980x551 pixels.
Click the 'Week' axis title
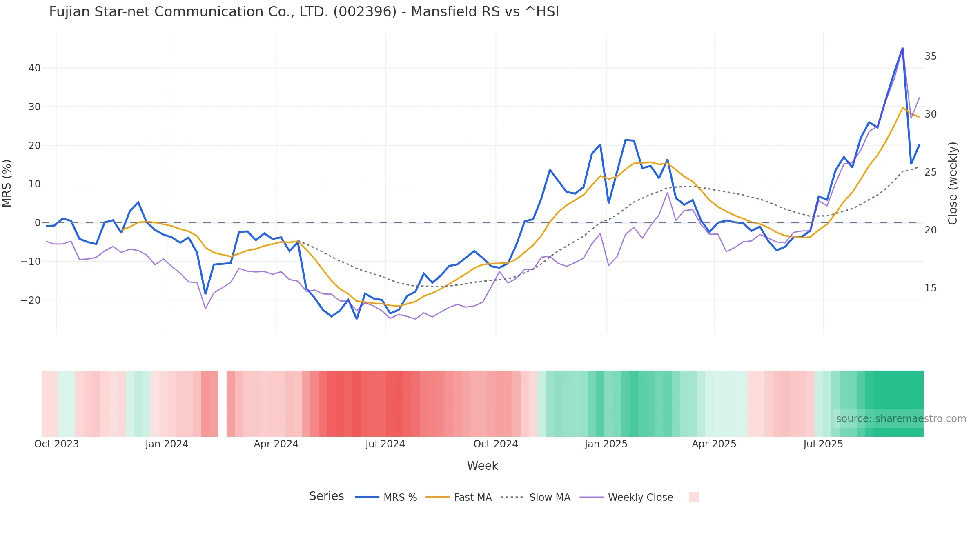482,466
